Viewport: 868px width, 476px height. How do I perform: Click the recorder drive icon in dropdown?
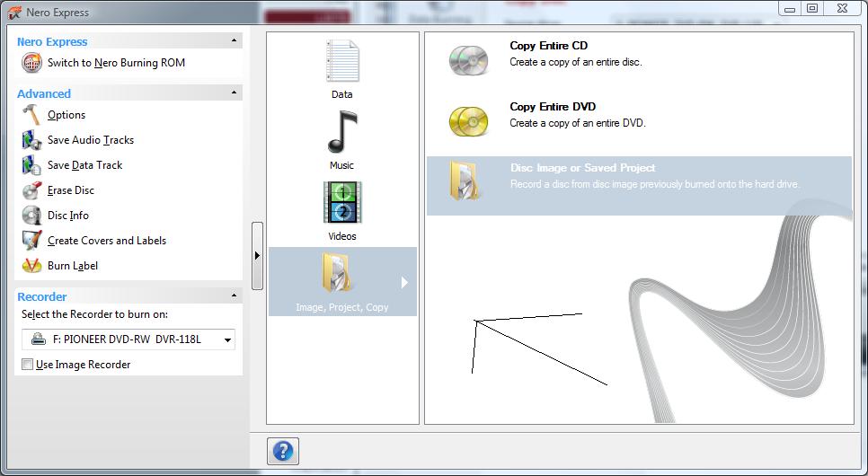[39, 339]
